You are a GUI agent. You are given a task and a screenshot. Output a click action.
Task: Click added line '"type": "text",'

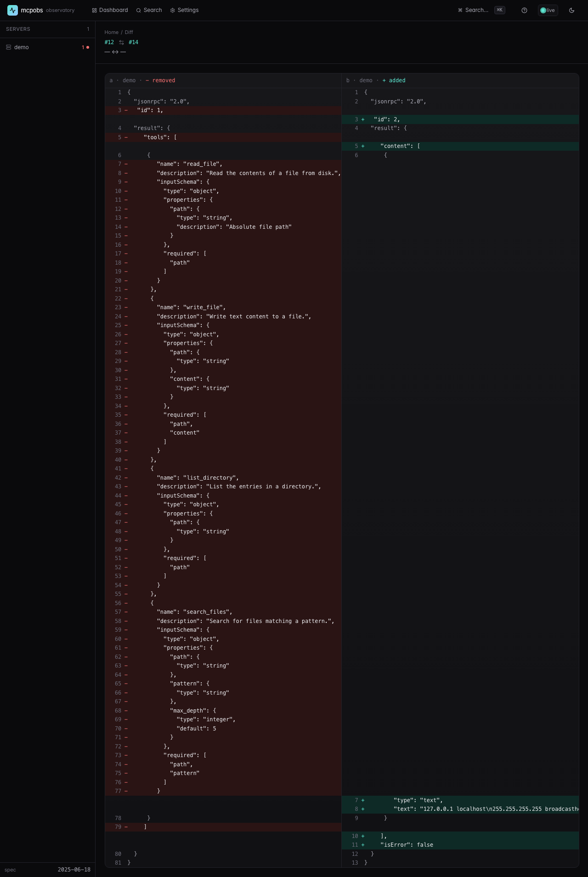pyautogui.click(x=460, y=800)
